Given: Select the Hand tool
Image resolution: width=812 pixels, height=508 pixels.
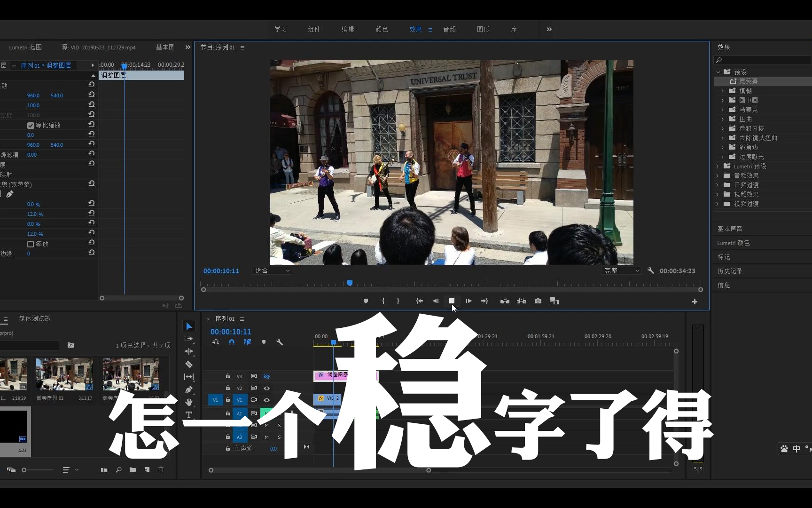Looking at the screenshot, I should [x=189, y=402].
